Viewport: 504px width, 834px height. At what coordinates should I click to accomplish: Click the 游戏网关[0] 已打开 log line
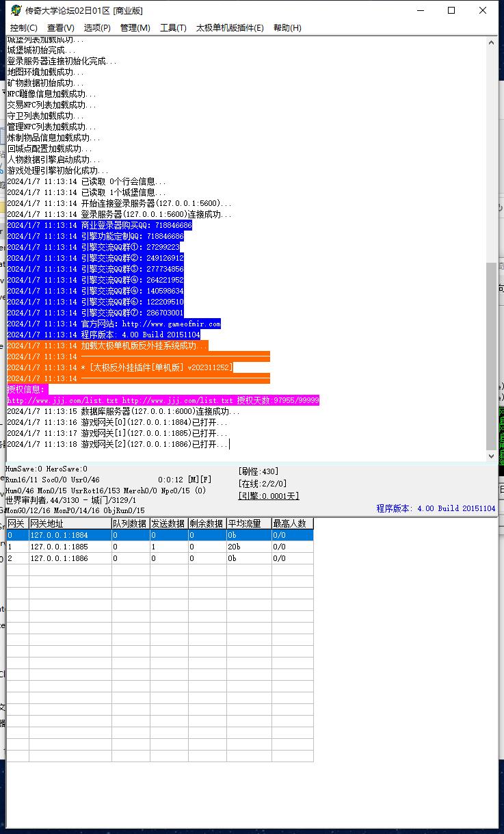click(x=118, y=422)
